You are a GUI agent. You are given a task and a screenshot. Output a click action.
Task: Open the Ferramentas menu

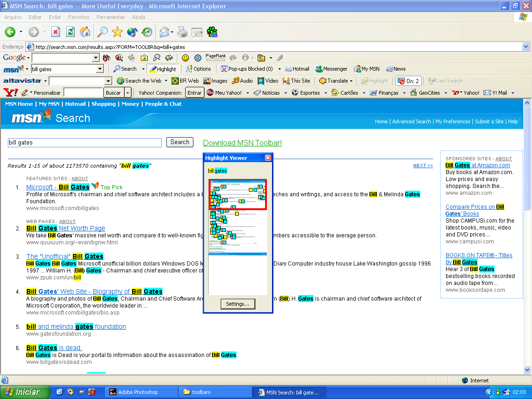[x=111, y=17]
